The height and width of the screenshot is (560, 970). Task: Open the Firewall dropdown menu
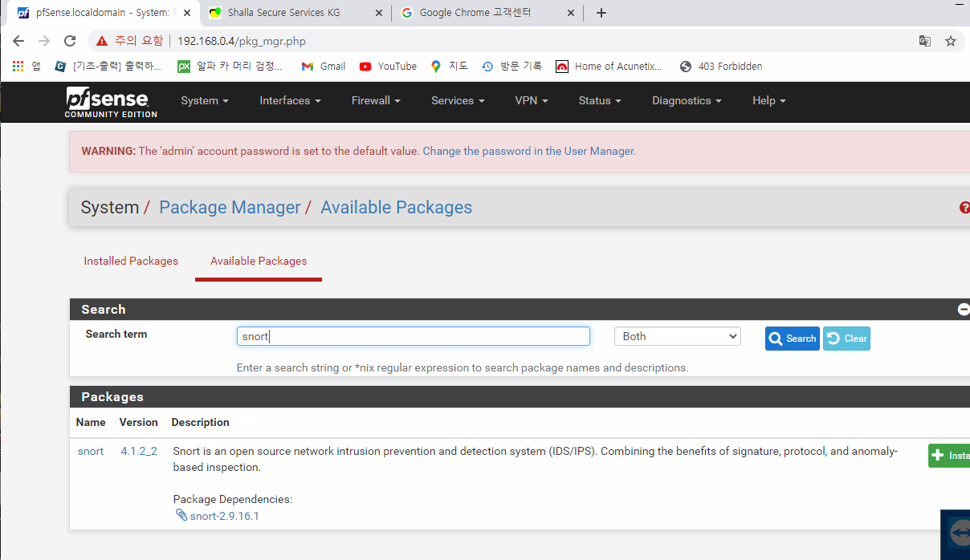pyautogui.click(x=376, y=100)
